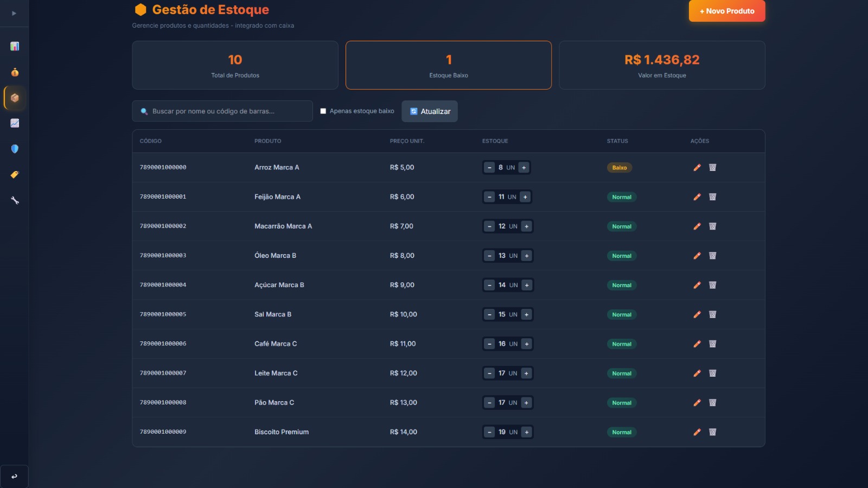The width and height of the screenshot is (868, 488).
Task: Open the line chart reports icon in sidebar
Action: tap(15, 123)
